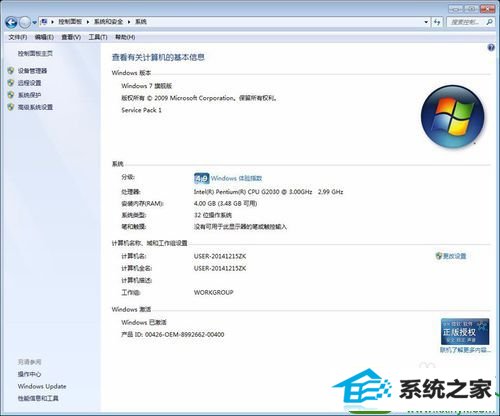Expand arrow after 系统和安全 breadcrumb

pyautogui.click(x=129, y=22)
